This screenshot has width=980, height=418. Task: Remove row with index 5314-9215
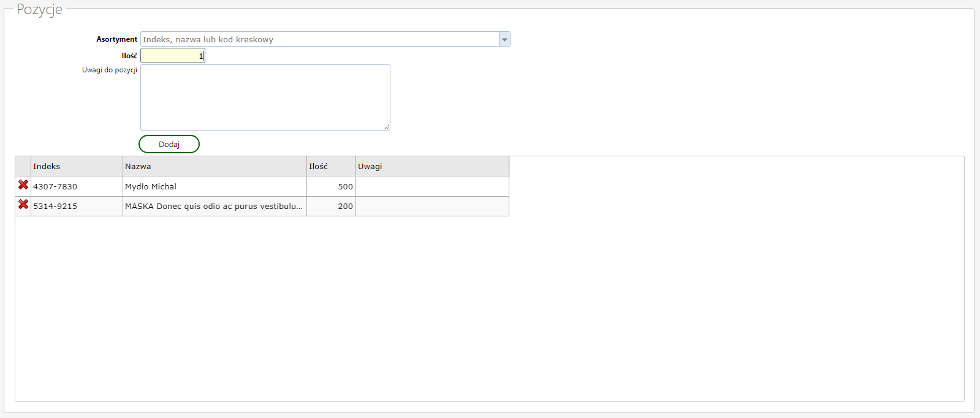pyautogui.click(x=23, y=204)
